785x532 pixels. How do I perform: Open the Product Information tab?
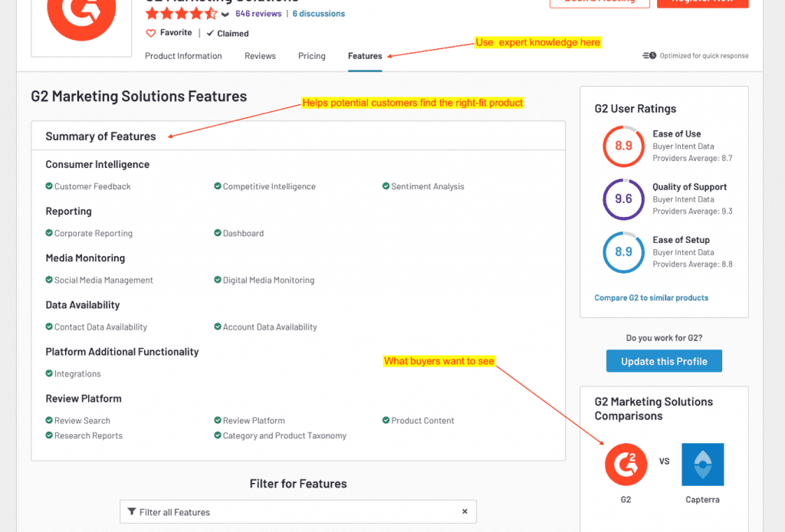183,56
